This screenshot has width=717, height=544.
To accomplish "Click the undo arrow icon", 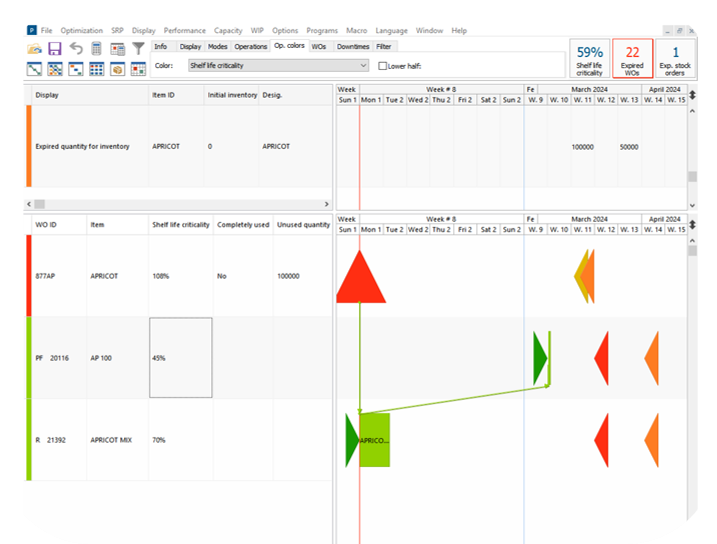I will click(76, 48).
